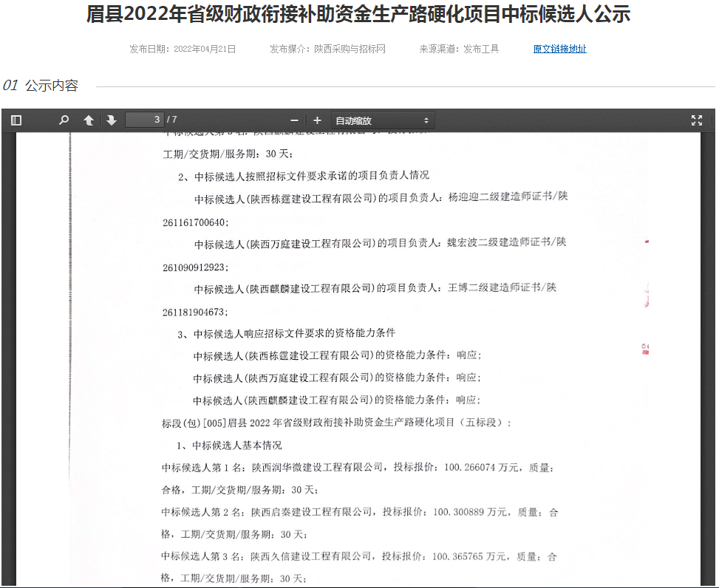The image size is (719, 588).
Task: Click the 公示内容 section heading
Action: pyautogui.click(x=51, y=86)
